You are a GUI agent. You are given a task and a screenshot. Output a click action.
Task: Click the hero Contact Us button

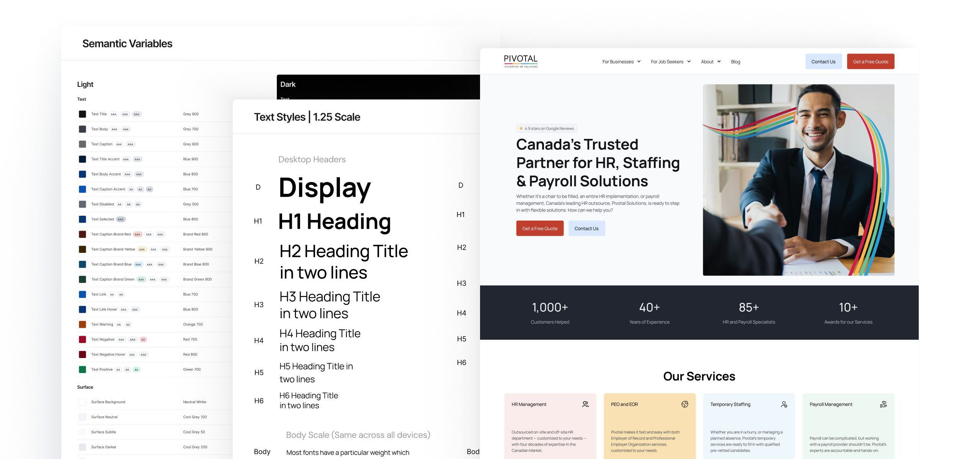click(586, 228)
